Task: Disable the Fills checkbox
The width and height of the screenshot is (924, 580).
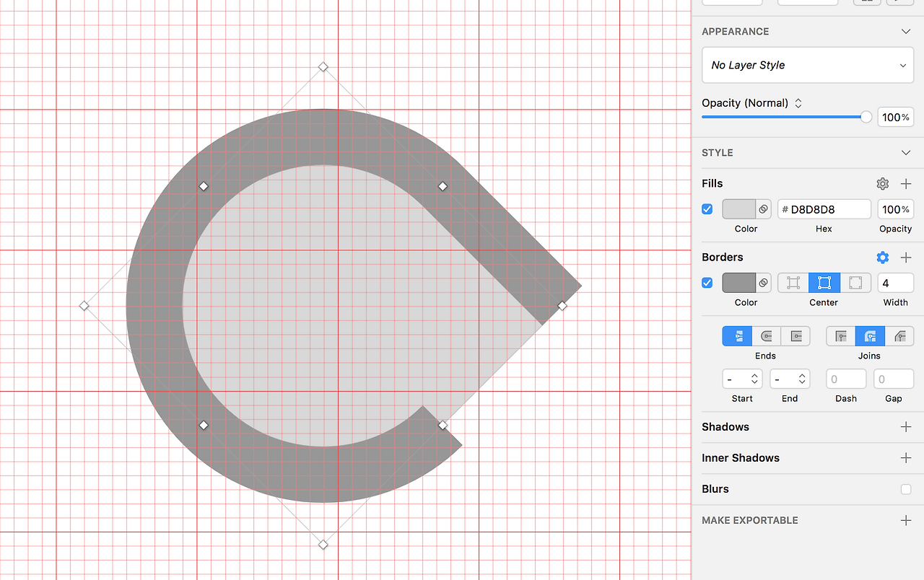Action: [x=707, y=209]
